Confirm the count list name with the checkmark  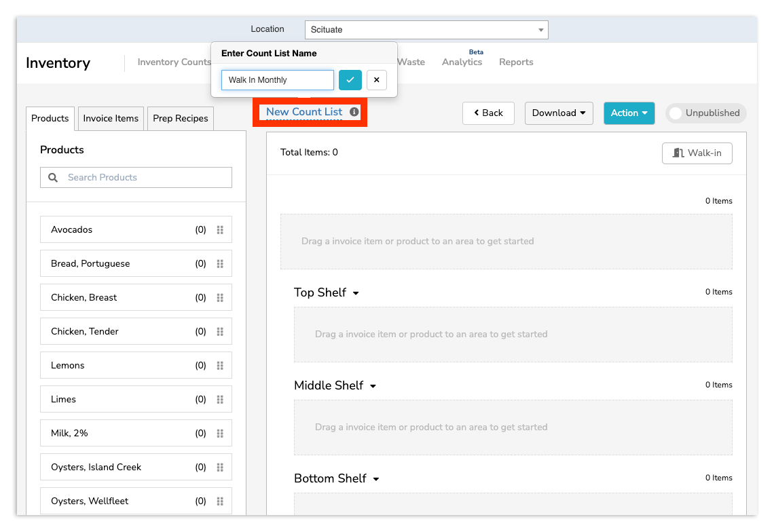(x=350, y=80)
